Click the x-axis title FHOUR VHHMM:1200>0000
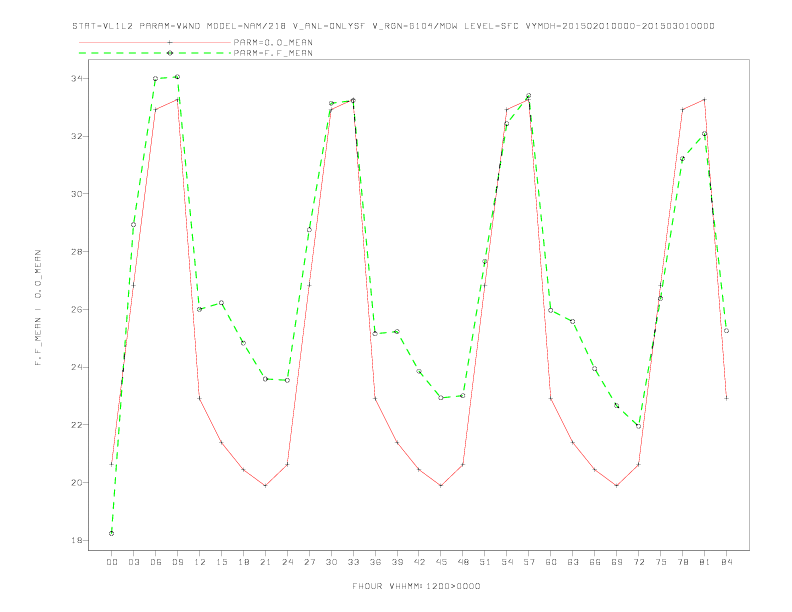This screenshot has width=792, height=612. click(x=416, y=586)
